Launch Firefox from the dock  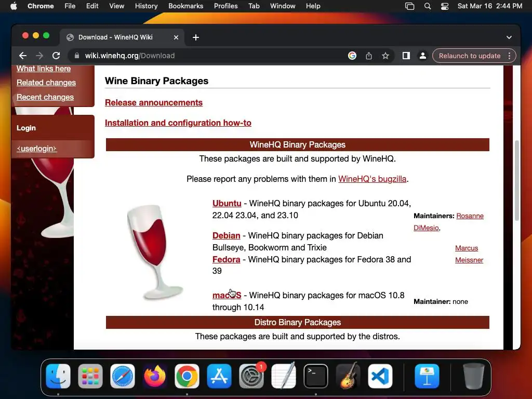click(155, 376)
